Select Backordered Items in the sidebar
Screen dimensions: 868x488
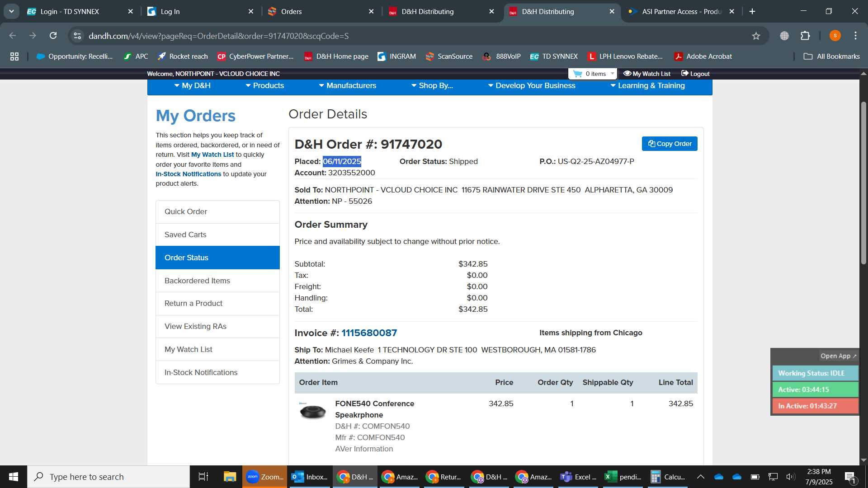tap(217, 281)
